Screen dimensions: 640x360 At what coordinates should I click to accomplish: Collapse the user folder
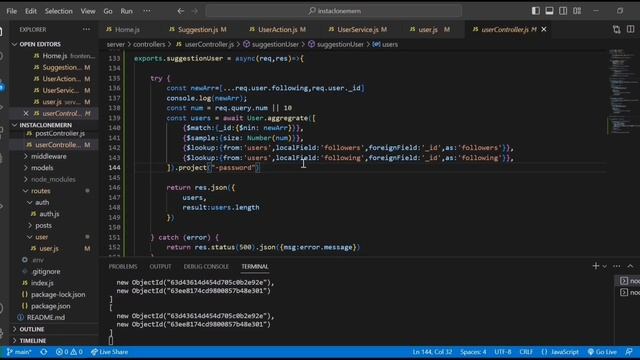[x=41, y=237]
